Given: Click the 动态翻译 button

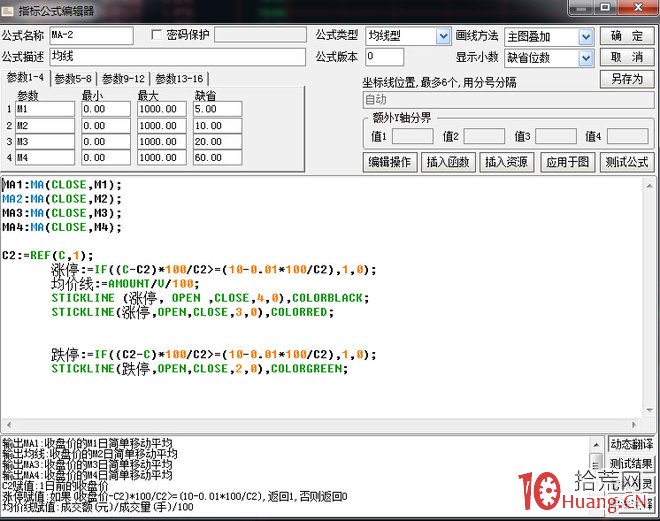Looking at the screenshot, I should pyautogui.click(x=631, y=444).
